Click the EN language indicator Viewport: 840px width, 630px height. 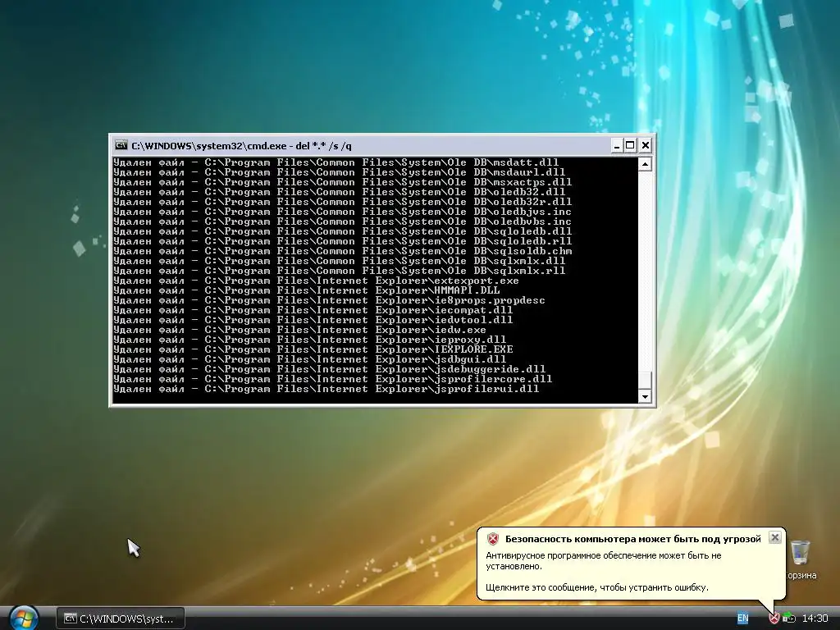(742, 619)
